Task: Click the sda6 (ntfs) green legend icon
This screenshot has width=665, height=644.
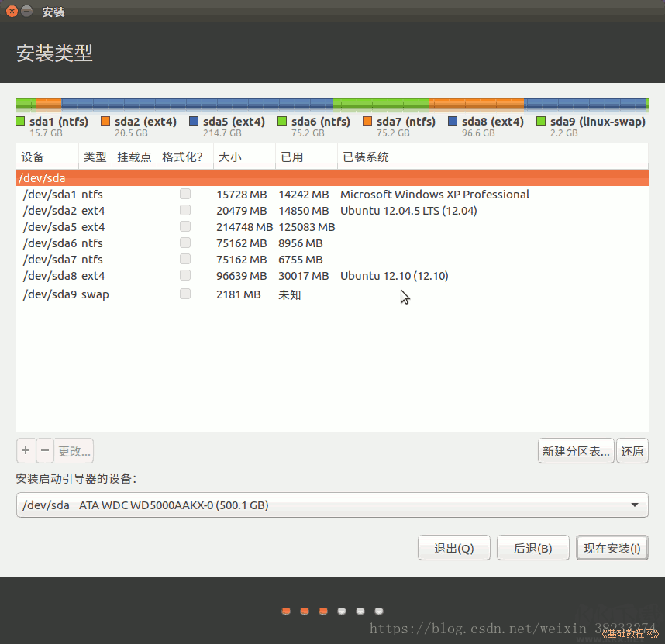Action: click(x=281, y=122)
